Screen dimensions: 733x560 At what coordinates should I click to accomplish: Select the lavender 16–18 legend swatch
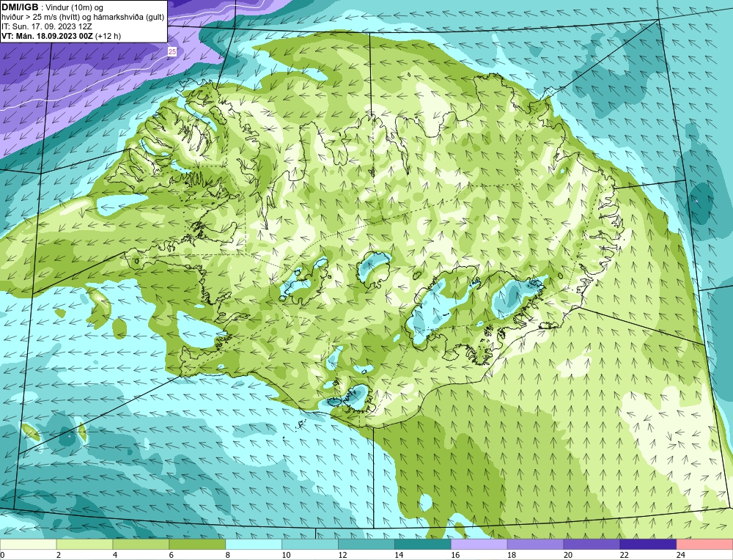[479, 544]
